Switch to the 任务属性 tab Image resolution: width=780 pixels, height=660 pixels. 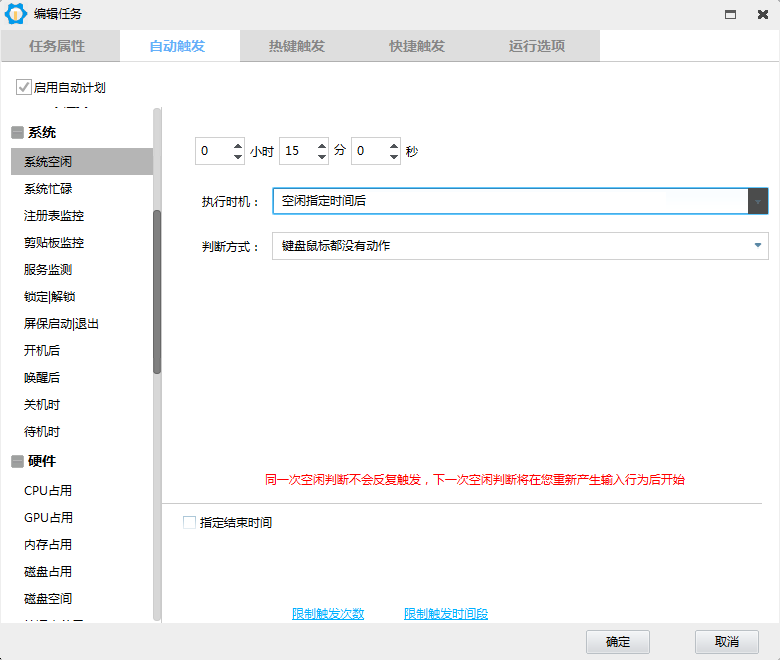tap(58, 46)
